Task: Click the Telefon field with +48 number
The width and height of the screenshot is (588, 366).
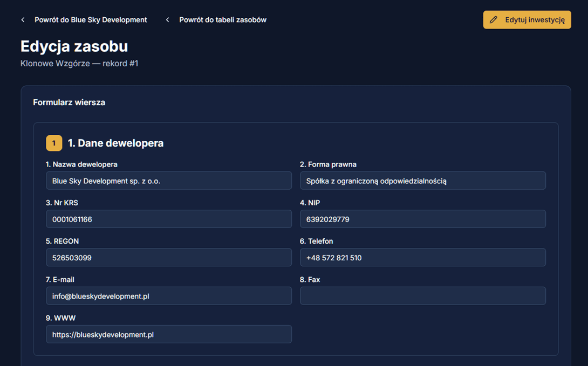Action: pyautogui.click(x=422, y=258)
